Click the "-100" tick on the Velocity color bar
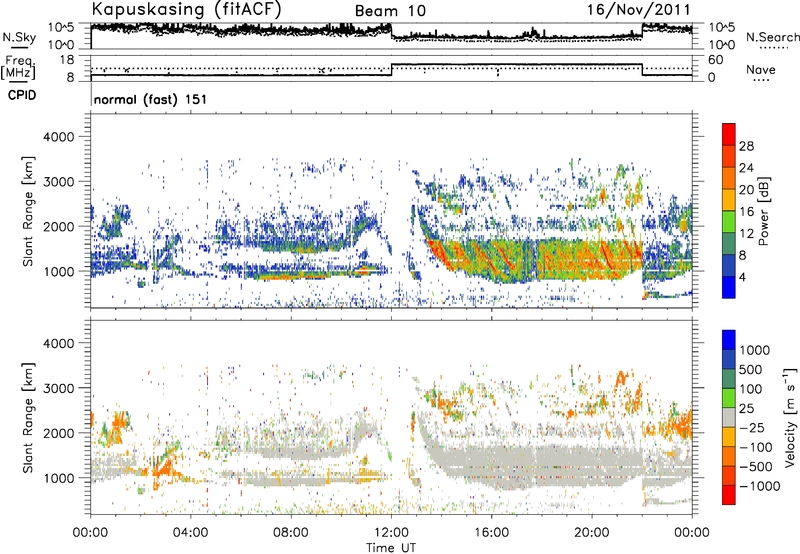 [x=756, y=447]
